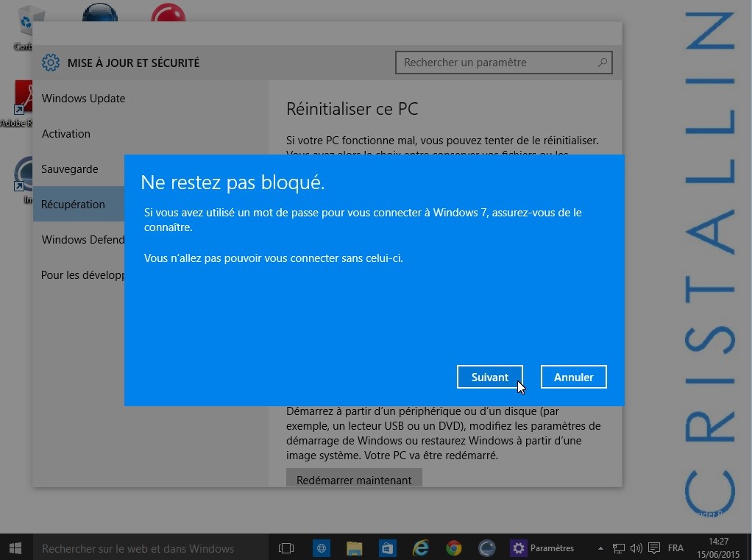Open the Pour les développeurs section
The width and height of the screenshot is (752, 560).
82,275
